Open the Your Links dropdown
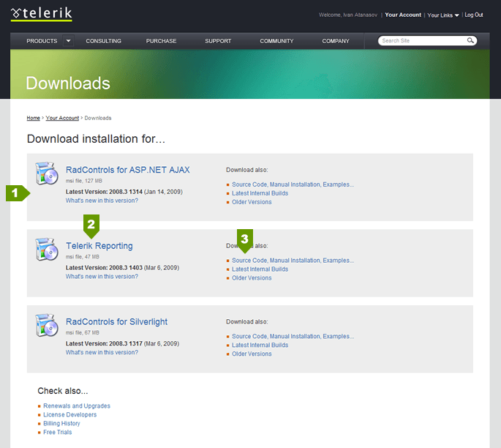 coord(442,15)
